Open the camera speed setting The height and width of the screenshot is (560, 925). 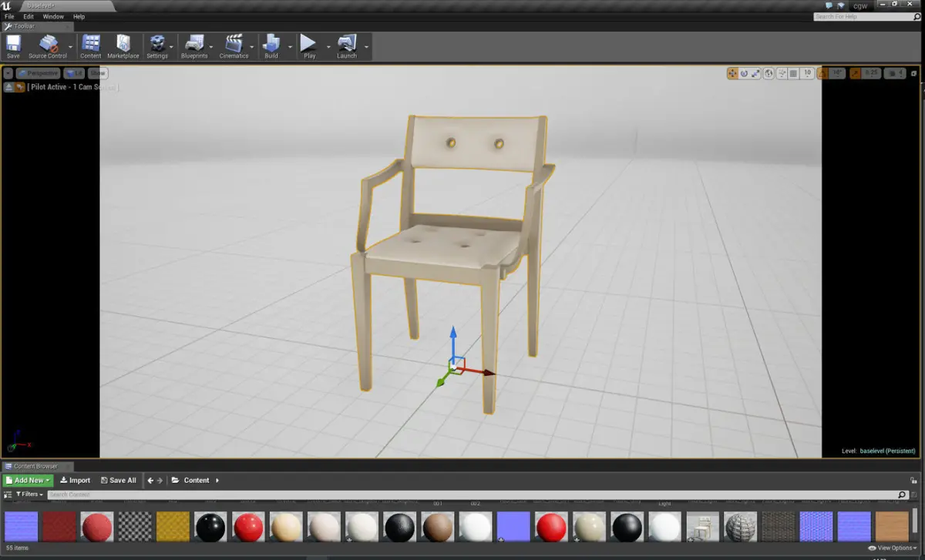click(x=894, y=73)
